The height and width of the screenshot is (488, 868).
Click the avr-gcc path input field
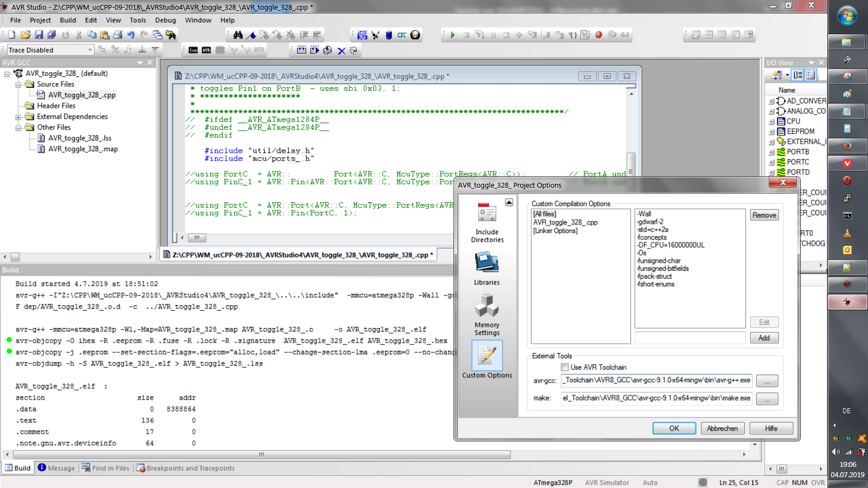[x=656, y=380]
